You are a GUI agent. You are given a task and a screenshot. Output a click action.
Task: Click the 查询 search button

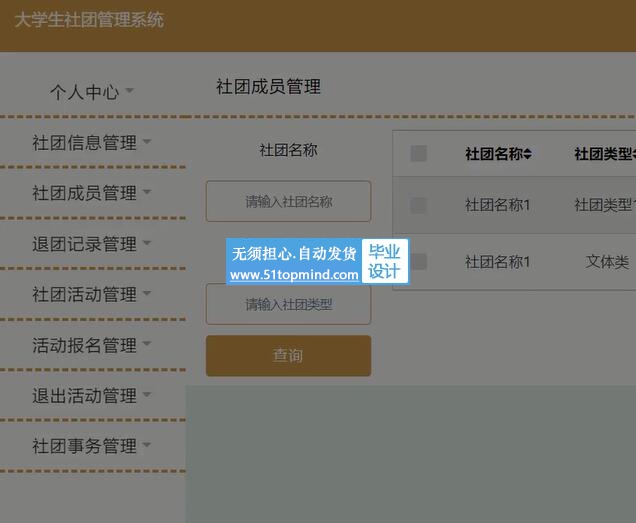(288, 355)
